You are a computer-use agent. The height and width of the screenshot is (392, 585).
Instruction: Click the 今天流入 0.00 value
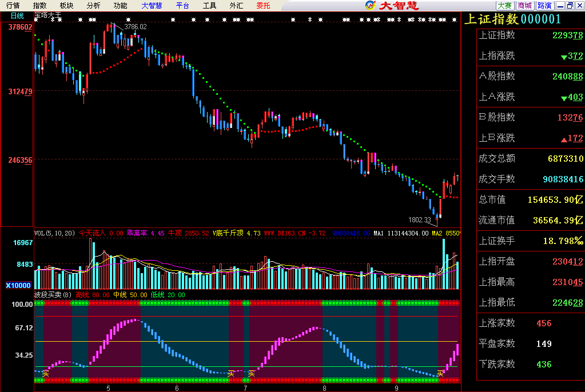click(x=101, y=233)
